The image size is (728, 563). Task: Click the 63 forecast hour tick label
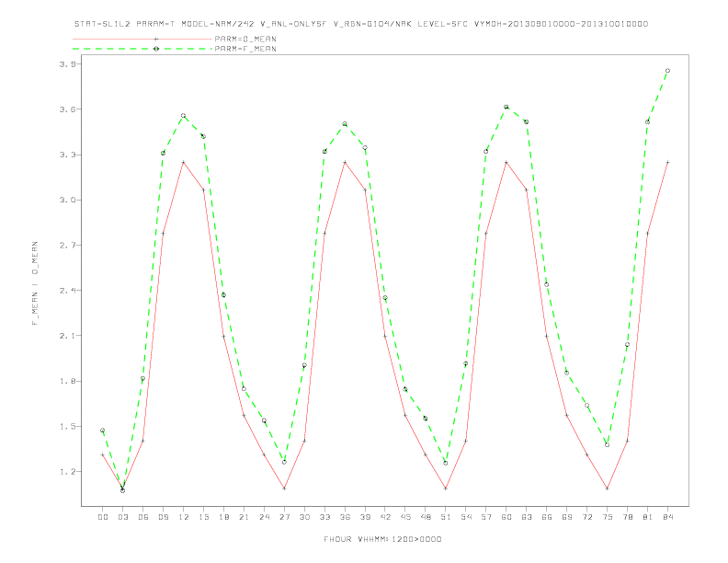527,517
